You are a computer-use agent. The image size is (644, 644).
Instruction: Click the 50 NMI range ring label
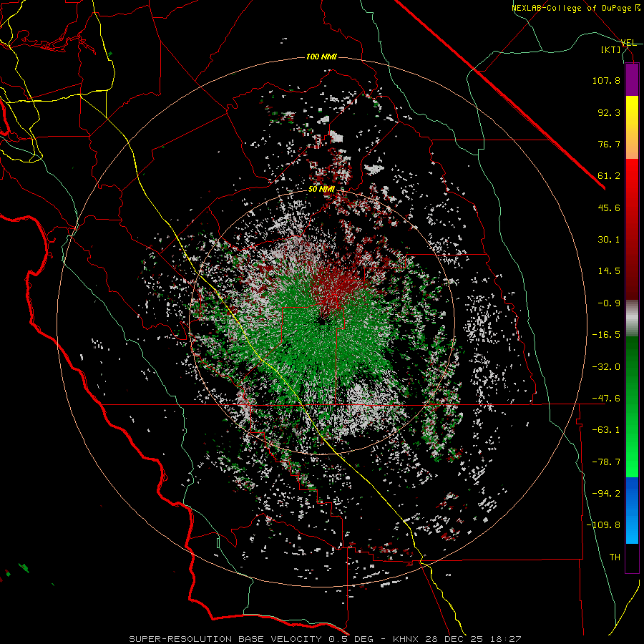[x=321, y=190]
